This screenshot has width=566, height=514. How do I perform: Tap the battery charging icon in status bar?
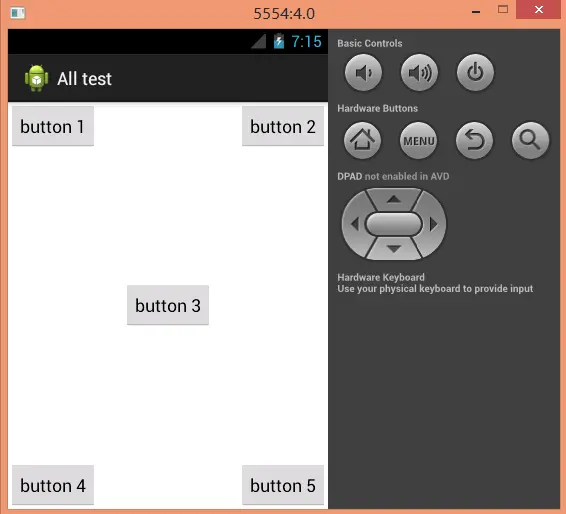(x=279, y=41)
